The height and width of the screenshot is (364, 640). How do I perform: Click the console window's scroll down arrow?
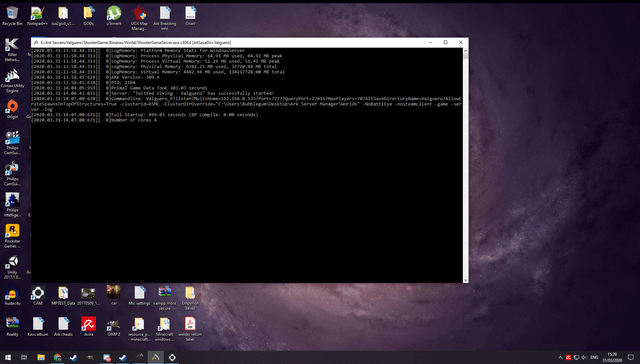click(x=465, y=280)
